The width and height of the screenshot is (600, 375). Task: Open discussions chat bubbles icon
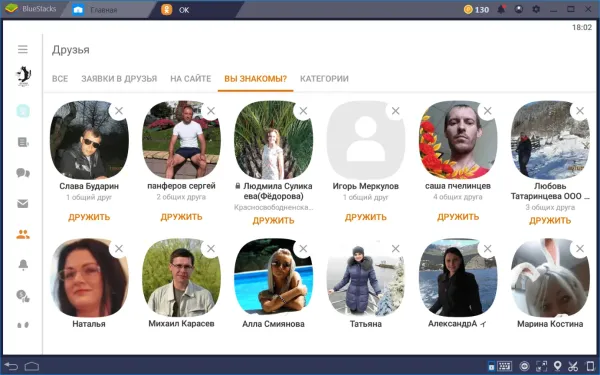point(23,173)
